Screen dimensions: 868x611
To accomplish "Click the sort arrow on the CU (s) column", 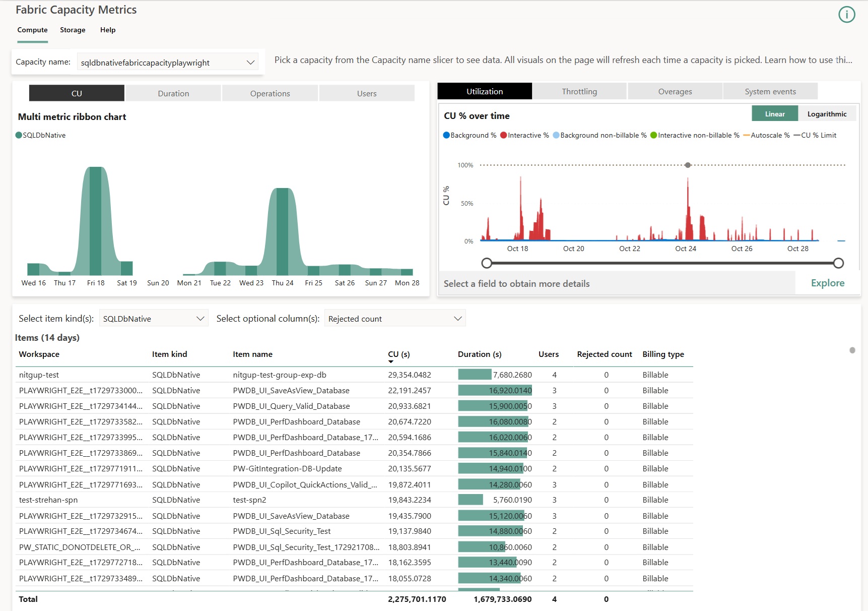I will pos(391,362).
